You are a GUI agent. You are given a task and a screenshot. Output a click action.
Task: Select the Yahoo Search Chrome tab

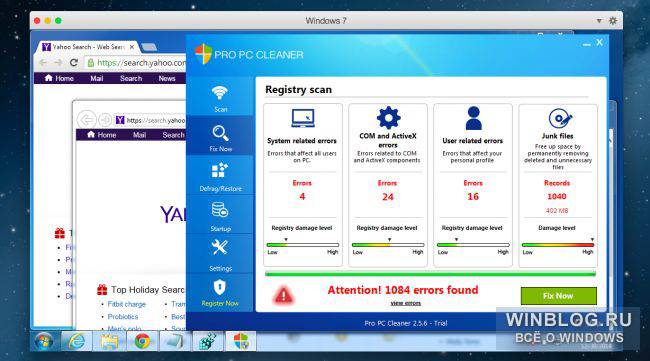pyautogui.click(x=88, y=47)
